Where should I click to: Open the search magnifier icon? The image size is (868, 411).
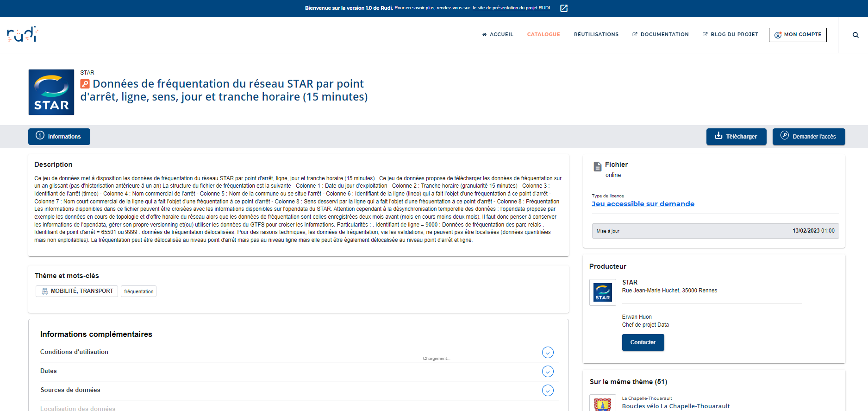click(x=856, y=35)
